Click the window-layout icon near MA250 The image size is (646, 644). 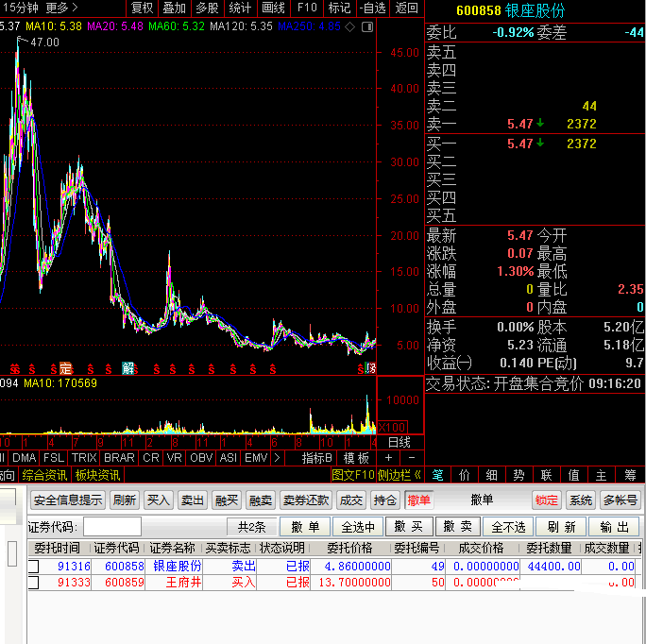[367, 26]
